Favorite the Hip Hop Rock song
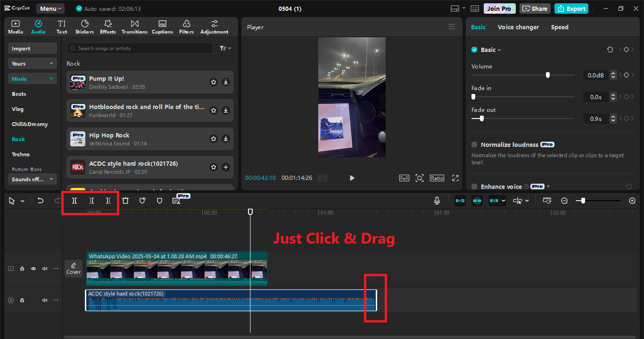 coord(214,139)
